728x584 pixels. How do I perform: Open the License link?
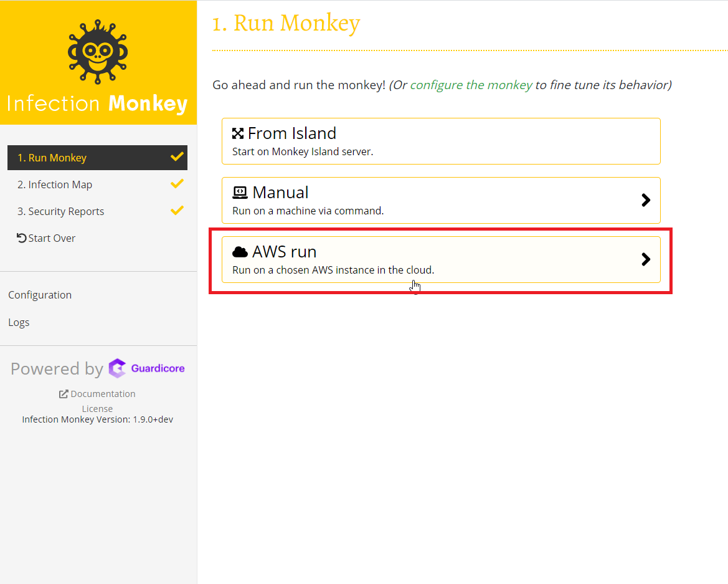97,409
